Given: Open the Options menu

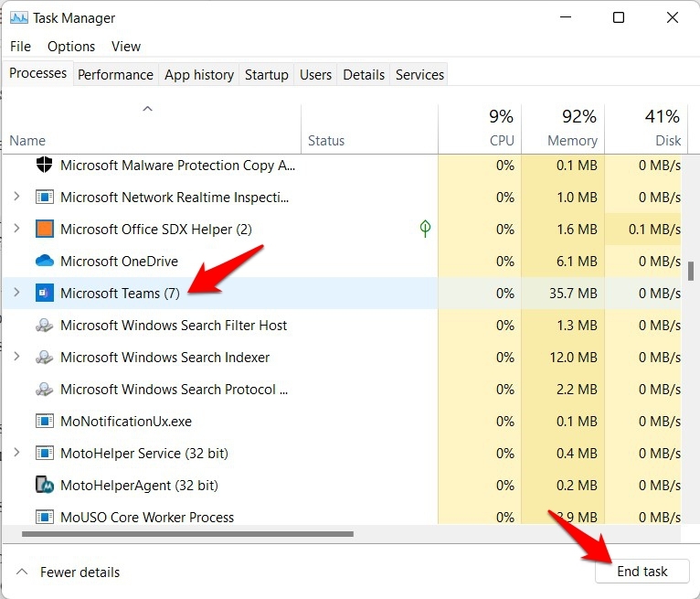Looking at the screenshot, I should pos(71,47).
